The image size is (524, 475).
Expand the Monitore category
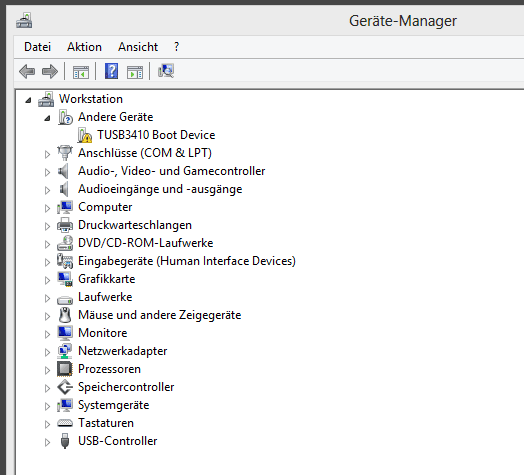(47, 334)
